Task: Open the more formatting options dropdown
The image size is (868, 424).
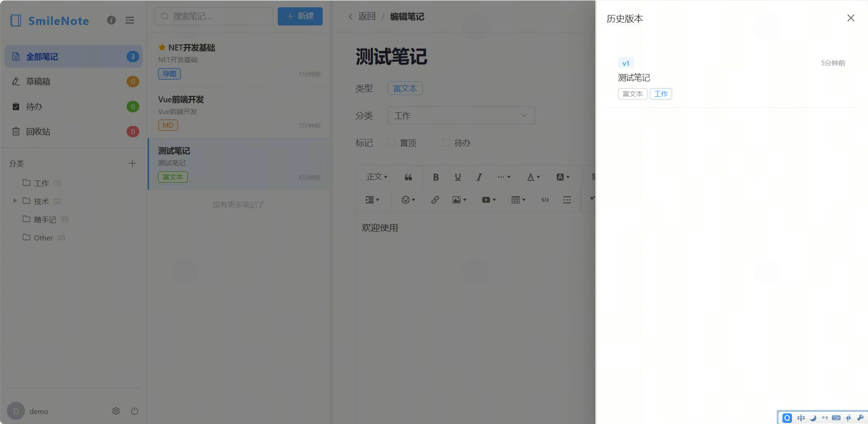Action: pyautogui.click(x=504, y=177)
